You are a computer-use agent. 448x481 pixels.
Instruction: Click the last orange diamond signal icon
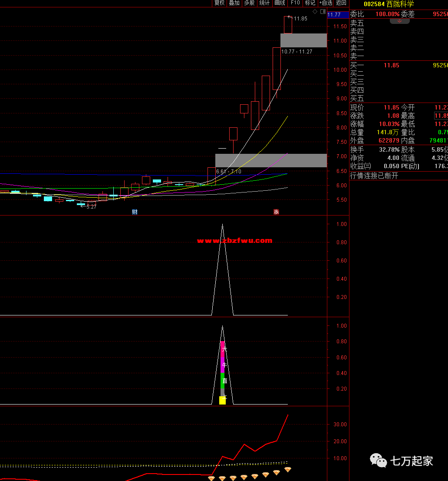click(x=287, y=470)
